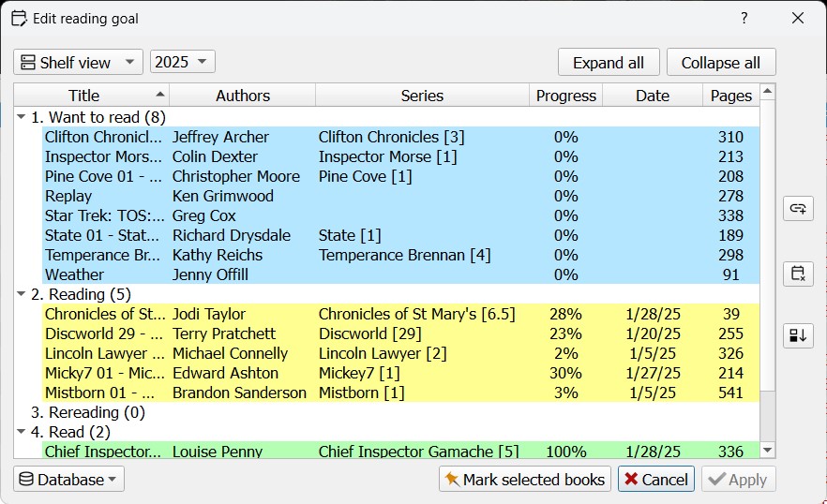
Task: Sort by the Authors column header
Action: point(242,96)
